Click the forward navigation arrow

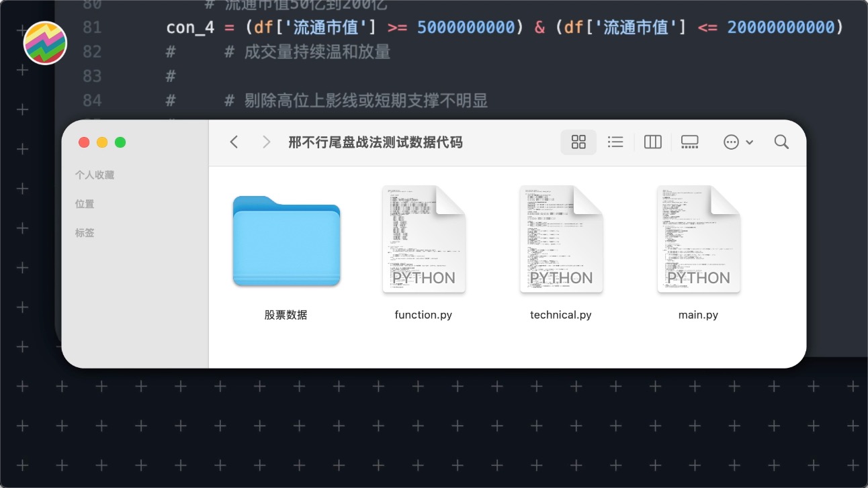[266, 142]
